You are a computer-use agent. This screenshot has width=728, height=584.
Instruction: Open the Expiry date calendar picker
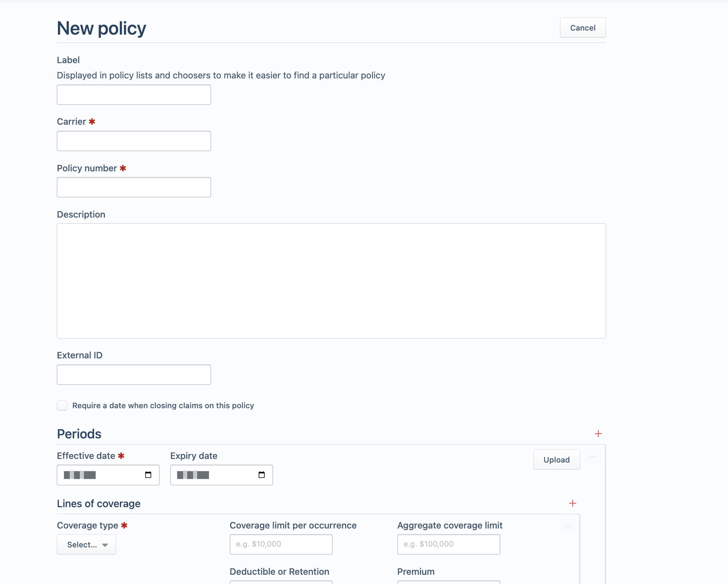(261, 475)
